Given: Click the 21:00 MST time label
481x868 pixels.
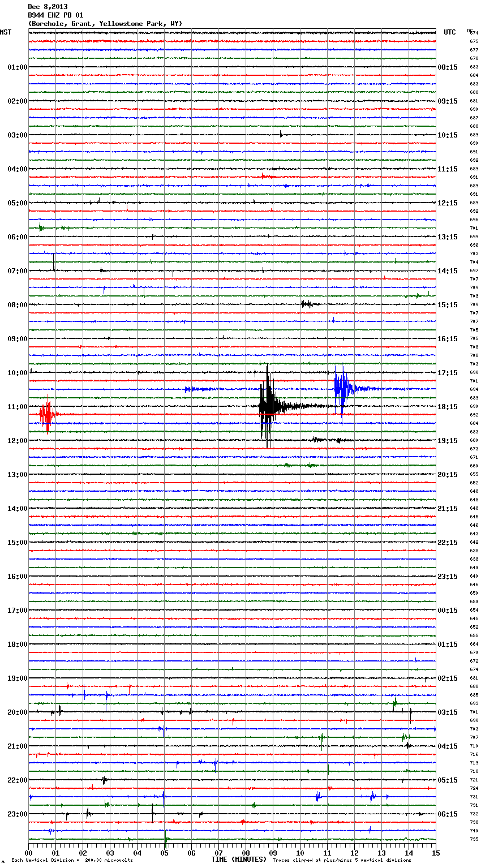Looking at the screenshot, I should (x=18, y=746).
